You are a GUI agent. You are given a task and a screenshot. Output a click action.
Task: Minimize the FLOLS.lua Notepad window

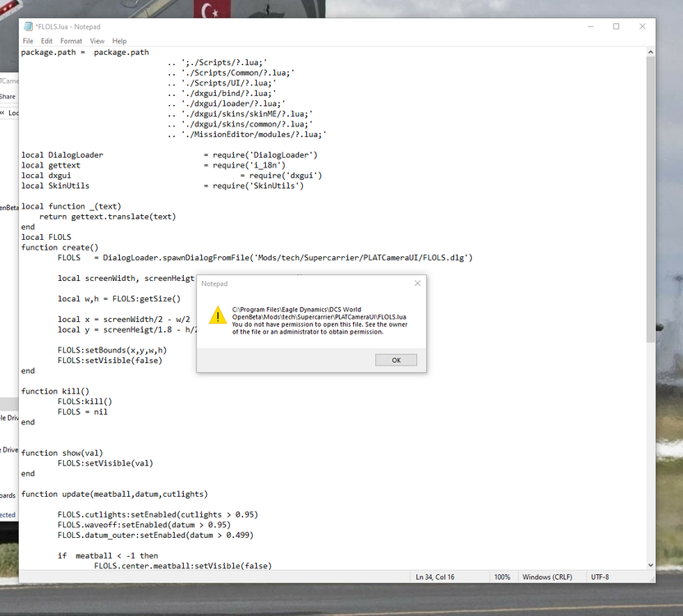pos(590,26)
